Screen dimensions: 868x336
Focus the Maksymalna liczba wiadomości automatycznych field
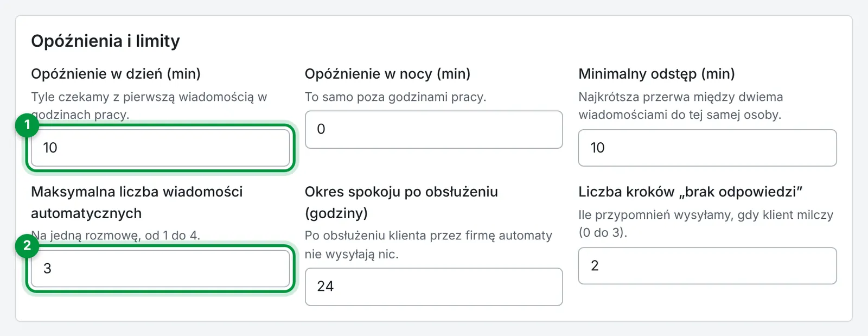click(161, 268)
